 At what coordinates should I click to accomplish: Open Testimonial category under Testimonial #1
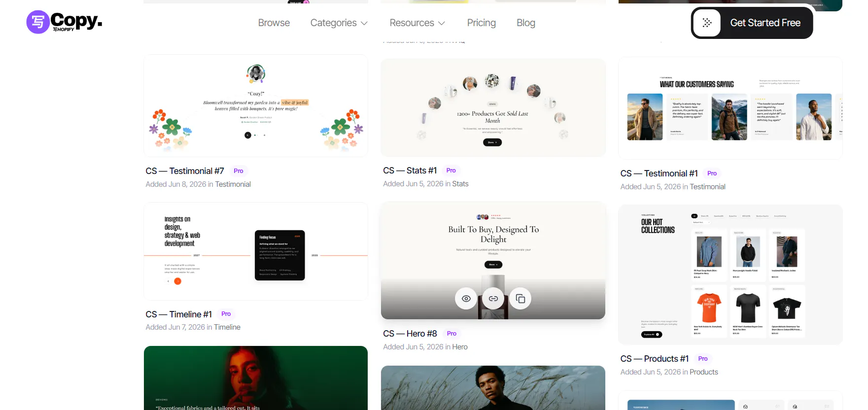(x=708, y=187)
